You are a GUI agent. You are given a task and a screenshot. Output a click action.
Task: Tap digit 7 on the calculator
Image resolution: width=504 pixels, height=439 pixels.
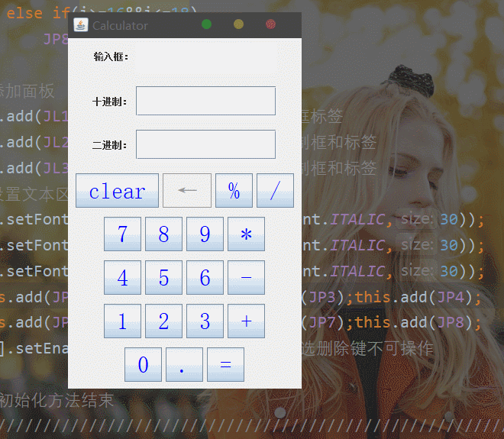(x=122, y=234)
